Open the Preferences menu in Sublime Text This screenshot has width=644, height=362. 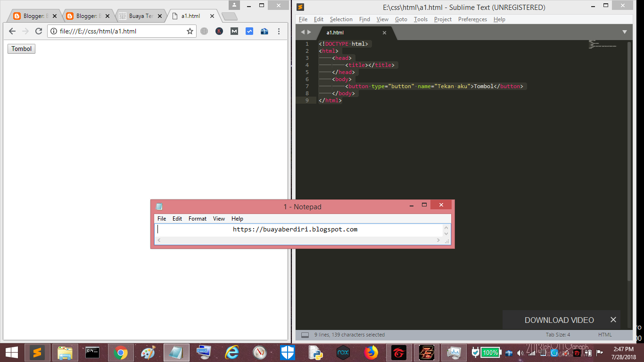[x=472, y=19]
